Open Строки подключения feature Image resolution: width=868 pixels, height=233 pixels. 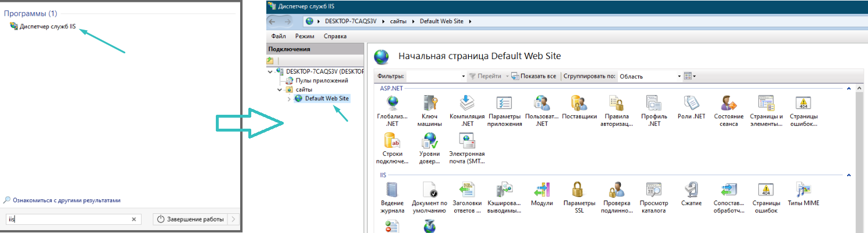point(392,148)
